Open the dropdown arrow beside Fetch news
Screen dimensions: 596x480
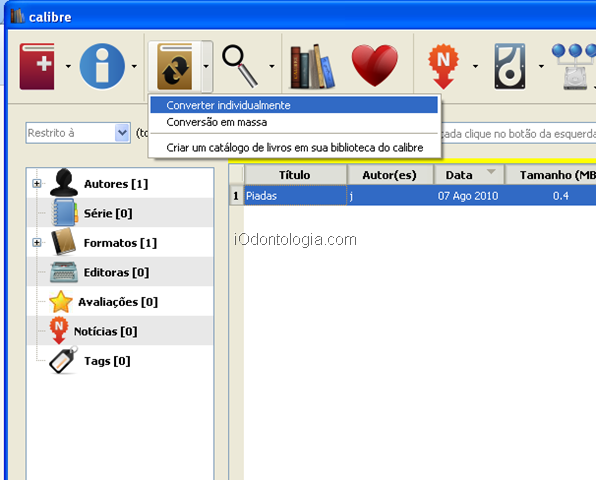point(475,67)
